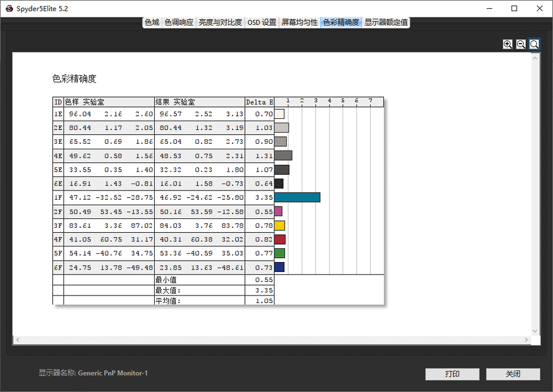Viewport: 553px width, 392px height.
Task: Click the vertical scrollbar down arrow
Action: [534, 331]
